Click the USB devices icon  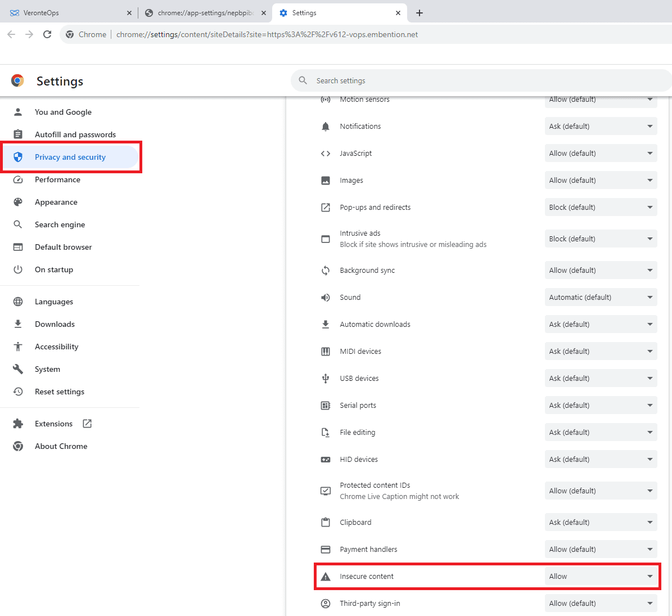[326, 379]
